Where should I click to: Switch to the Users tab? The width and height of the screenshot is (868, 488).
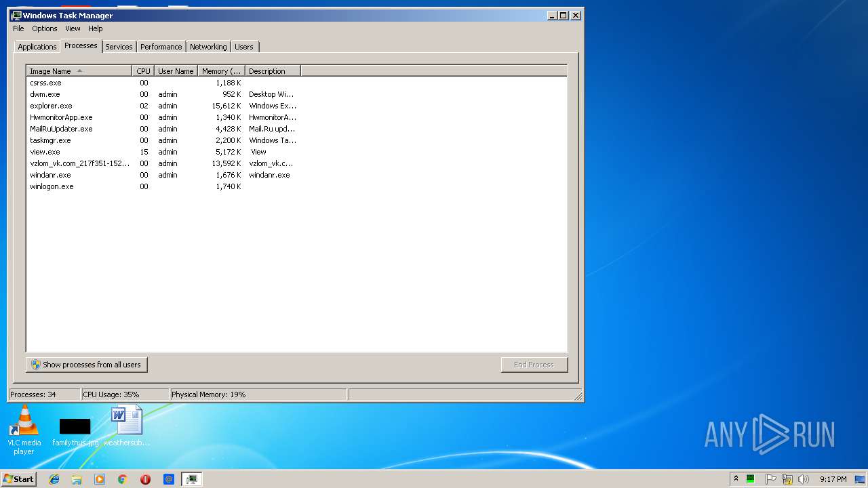tap(244, 47)
